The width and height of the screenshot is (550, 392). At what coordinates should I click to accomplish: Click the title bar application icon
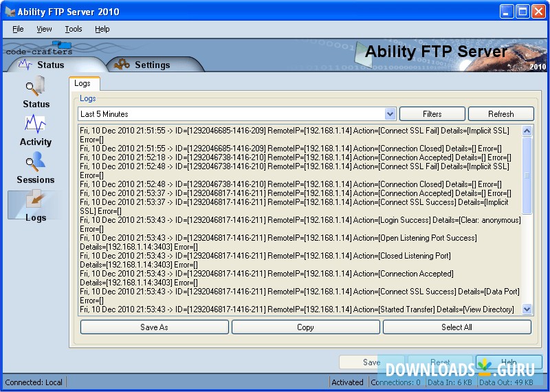point(10,12)
